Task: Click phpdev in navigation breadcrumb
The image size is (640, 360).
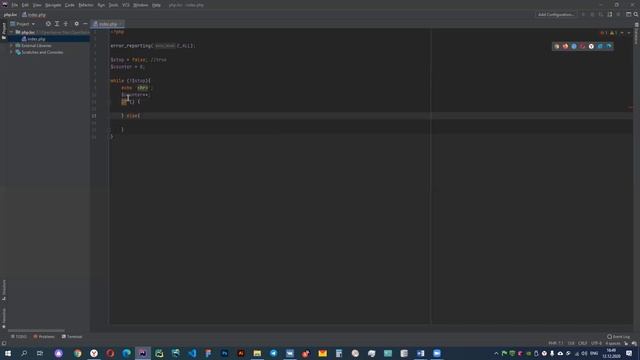Action: coord(10,15)
